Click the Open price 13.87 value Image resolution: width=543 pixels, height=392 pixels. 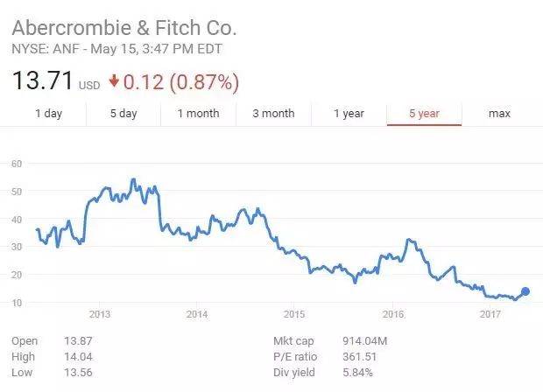[x=78, y=340]
